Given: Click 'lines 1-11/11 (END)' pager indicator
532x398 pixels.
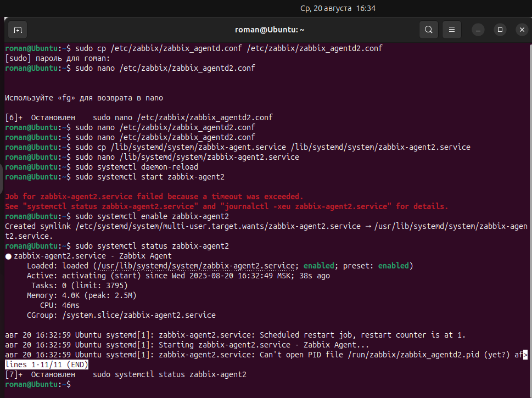Looking at the screenshot, I should [x=47, y=365].
